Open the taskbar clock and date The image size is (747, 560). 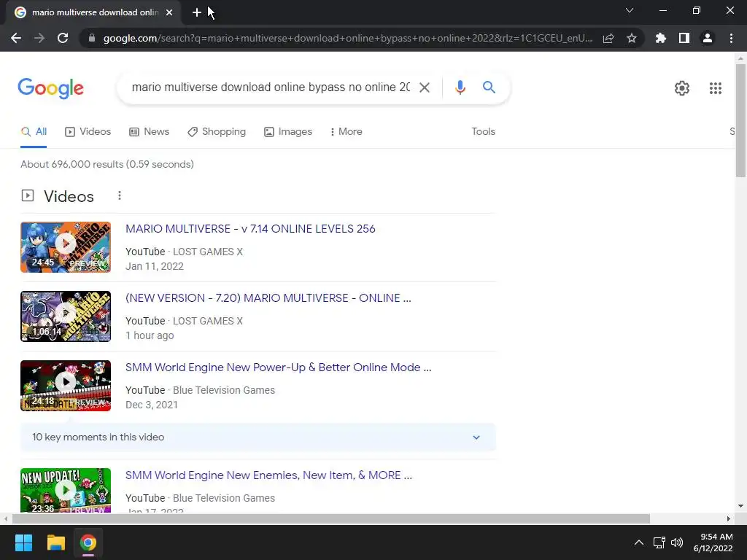click(x=713, y=542)
